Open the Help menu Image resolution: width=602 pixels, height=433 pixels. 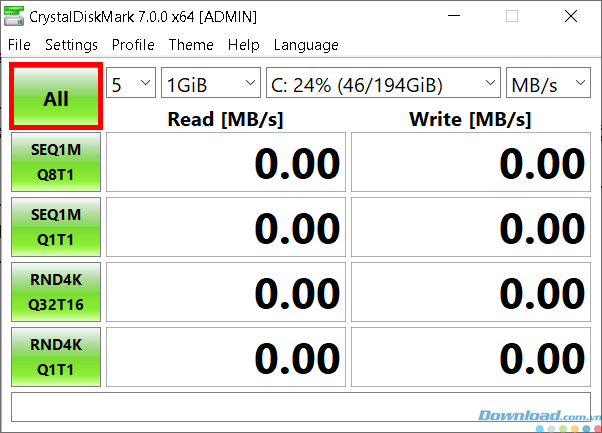(x=243, y=45)
